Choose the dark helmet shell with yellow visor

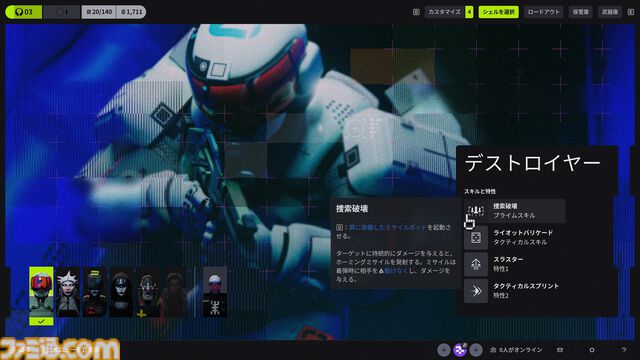(94, 292)
